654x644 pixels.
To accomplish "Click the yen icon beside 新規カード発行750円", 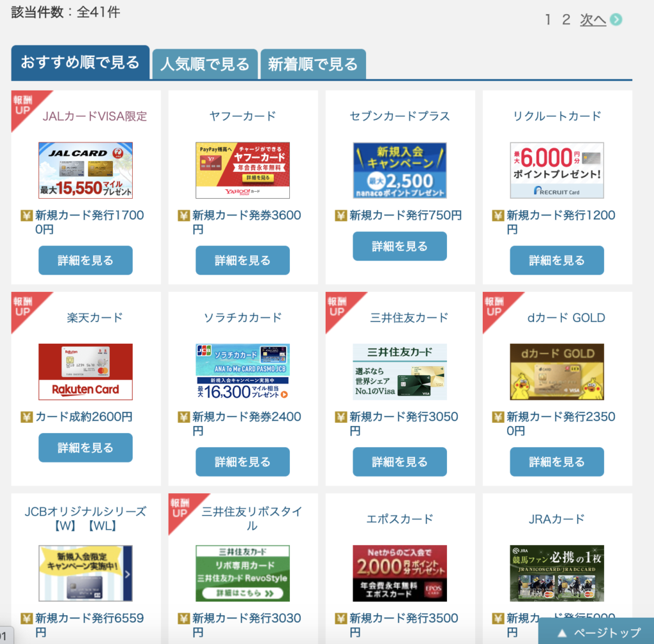I will 341,215.
